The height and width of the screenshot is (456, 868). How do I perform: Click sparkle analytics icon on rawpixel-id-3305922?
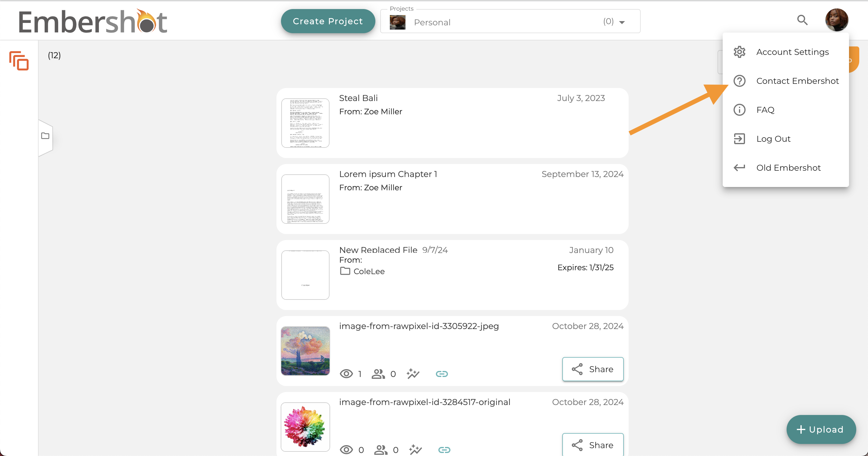[x=413, y=373]
